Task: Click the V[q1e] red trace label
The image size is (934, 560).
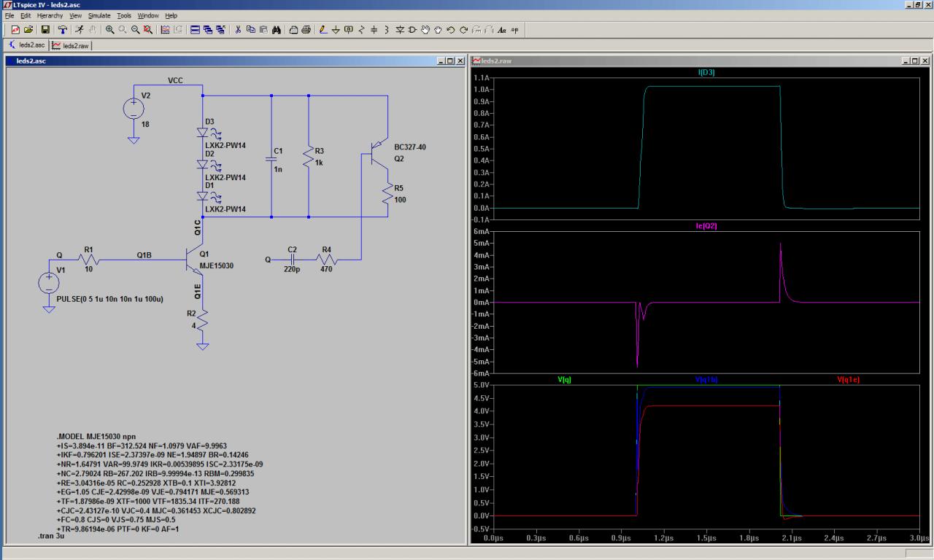Action: (849, 379)
